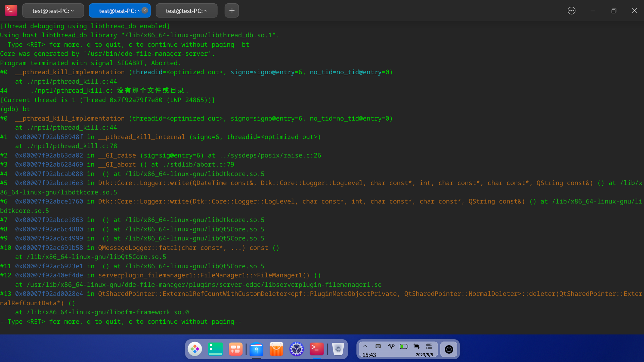Launch the App Store from the dock

(x=276, y=349)
